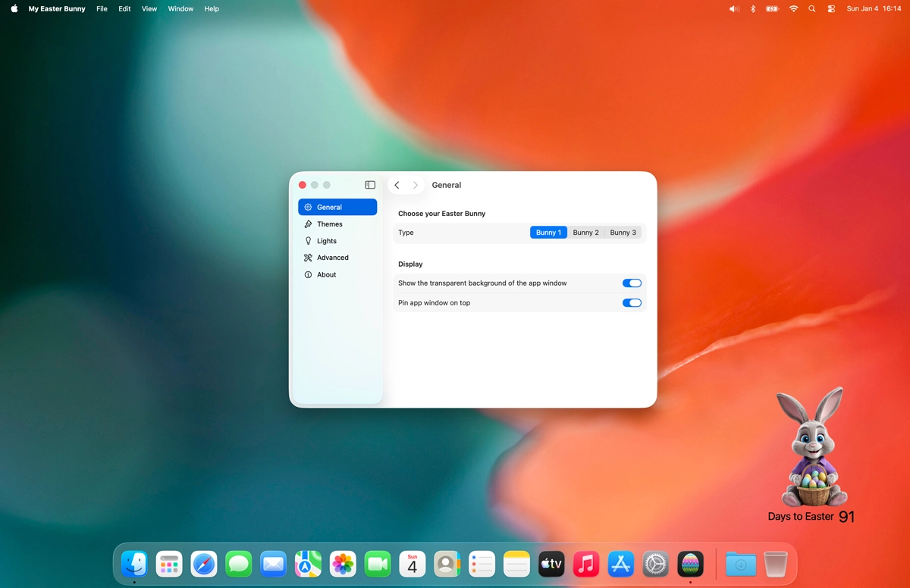The height and width of the screenshot is (588, 910).
Task: Select Bunny 2 type
Action: click(585, 233)
